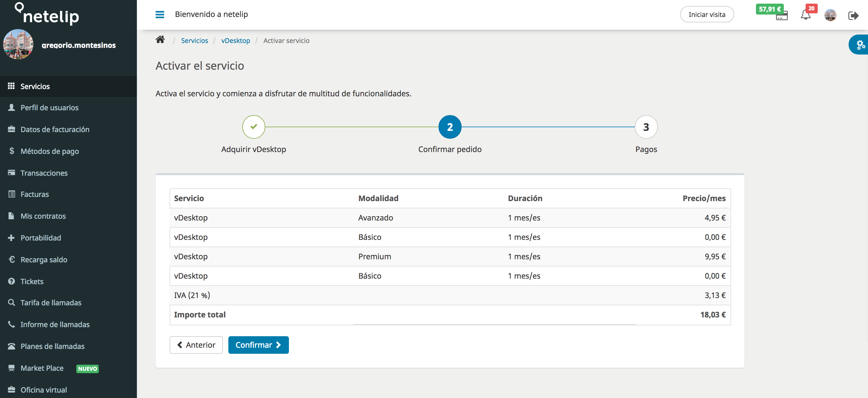Open the user avatar in top bar
This screenshot has width=868, height=398.
pos(830,15)
